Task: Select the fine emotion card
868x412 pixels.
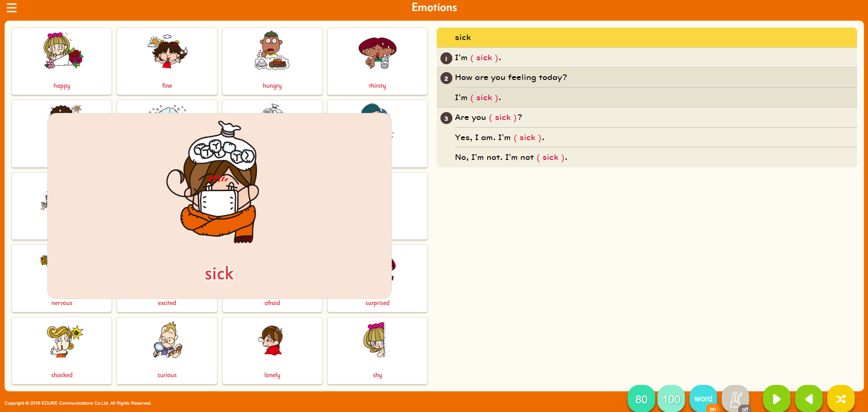Action: (x=167, y=61)
